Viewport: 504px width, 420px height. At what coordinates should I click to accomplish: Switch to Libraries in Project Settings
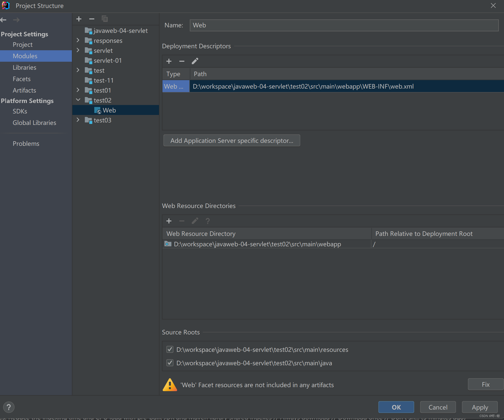(24, 67)
